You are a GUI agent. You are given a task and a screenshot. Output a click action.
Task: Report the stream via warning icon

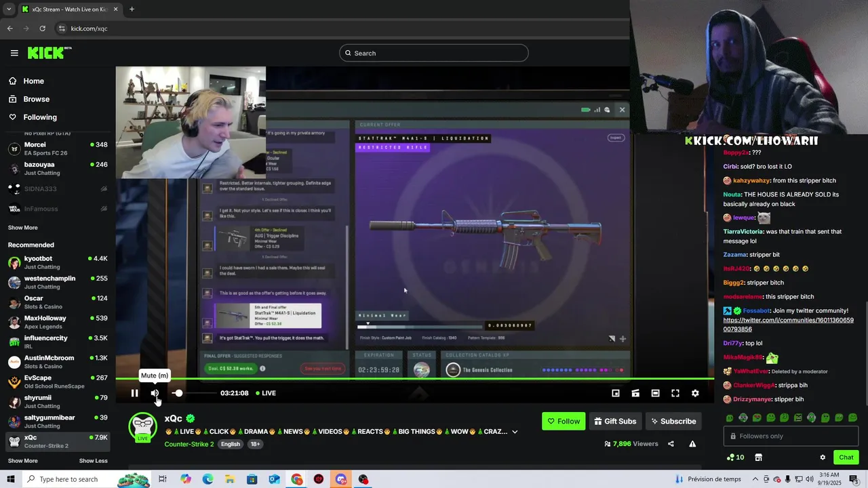coord(692,444)
